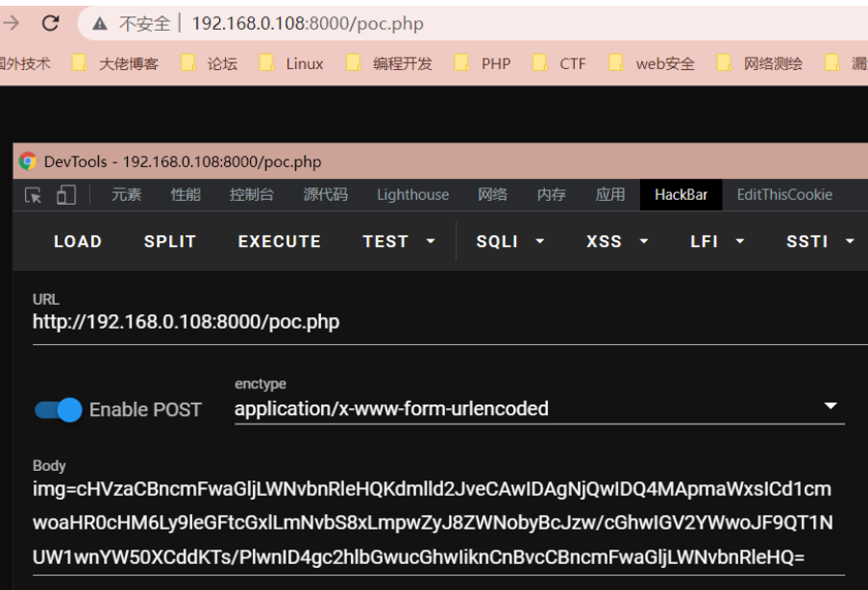Open the Lighthouse panel
868x590 pixels.
411,194
